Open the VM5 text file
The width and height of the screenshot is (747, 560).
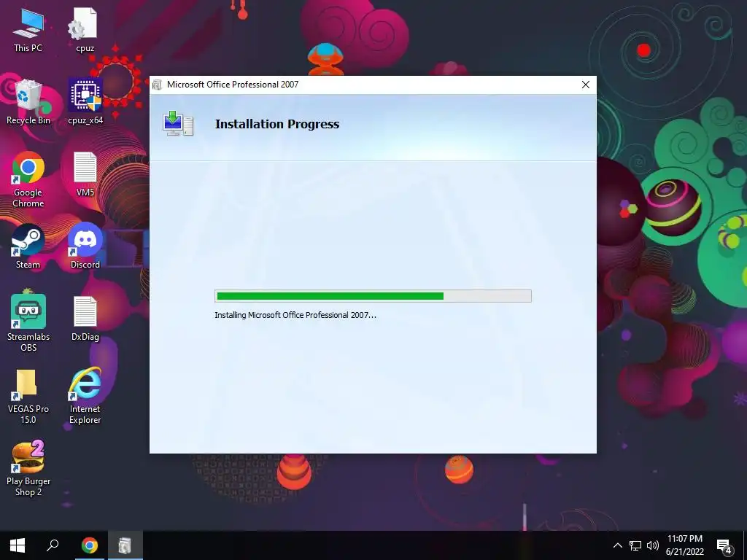tap(85, 174)
